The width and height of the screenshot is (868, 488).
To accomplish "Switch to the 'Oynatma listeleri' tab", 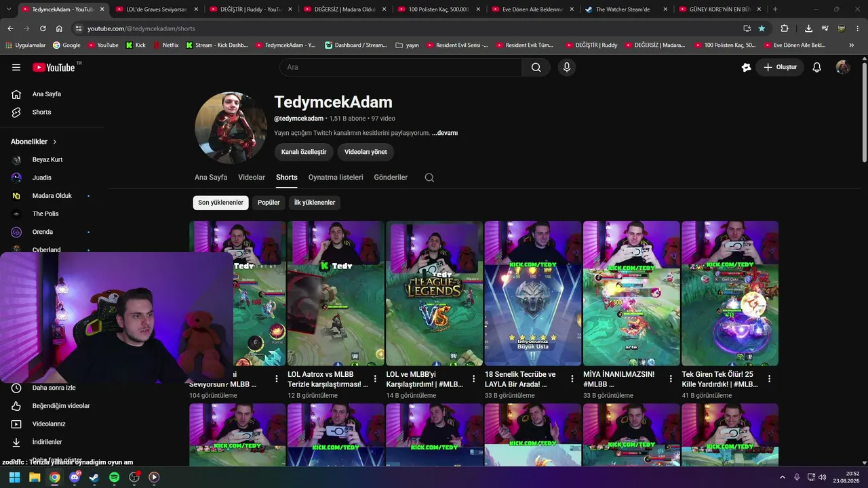I will click(x=336, y=178).
